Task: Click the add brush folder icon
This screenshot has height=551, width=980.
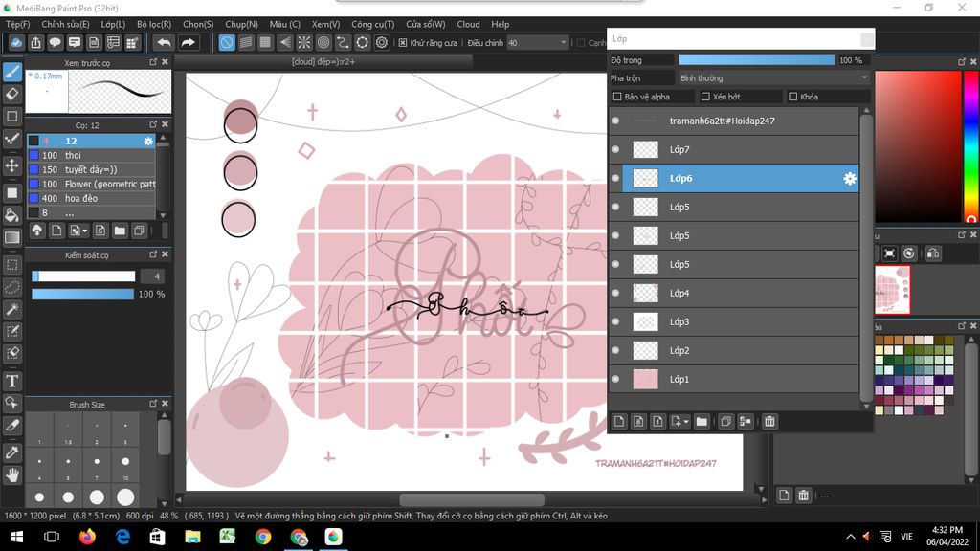Action: click(x=120, y=231)
